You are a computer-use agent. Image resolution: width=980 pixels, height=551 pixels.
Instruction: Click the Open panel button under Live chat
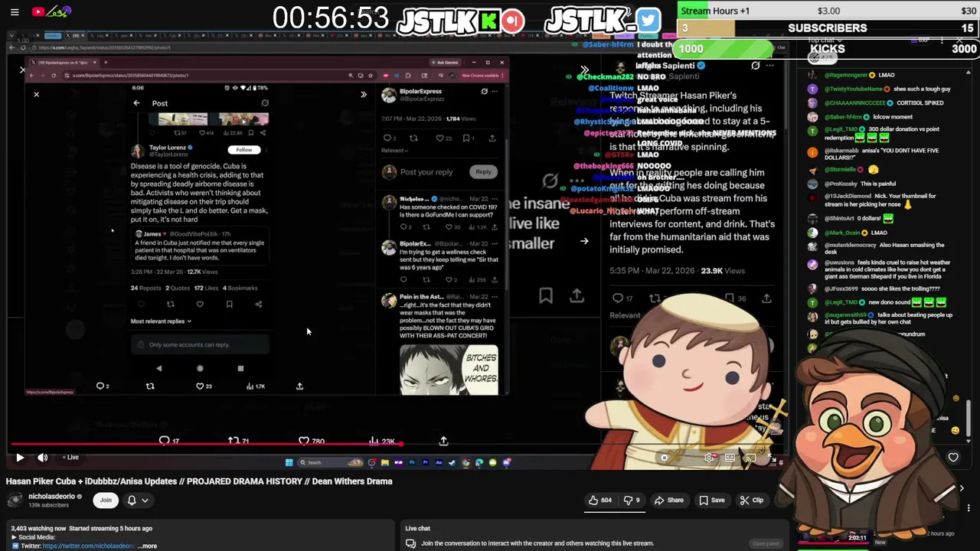[766, 543]
